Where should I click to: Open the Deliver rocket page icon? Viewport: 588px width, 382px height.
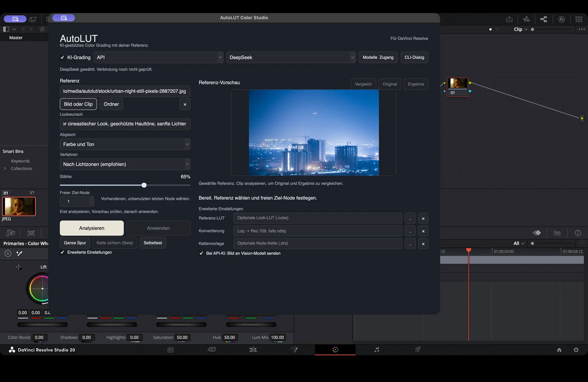(x=418, y=350)
